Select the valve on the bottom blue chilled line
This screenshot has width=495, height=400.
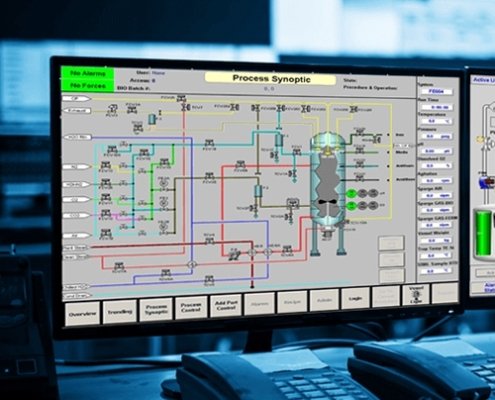pyautogui.click(x=209, y=279)
